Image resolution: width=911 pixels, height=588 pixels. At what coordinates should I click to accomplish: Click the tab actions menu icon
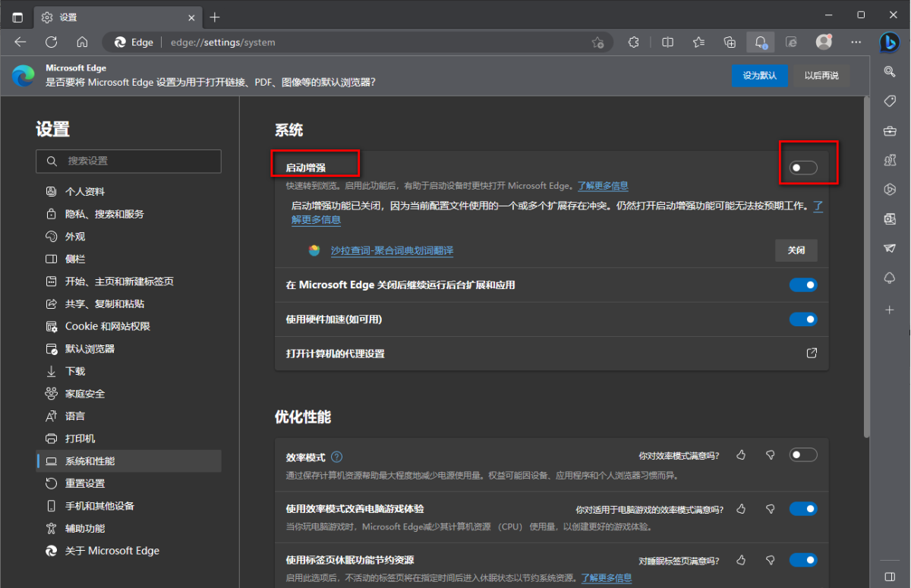(17, 17)
